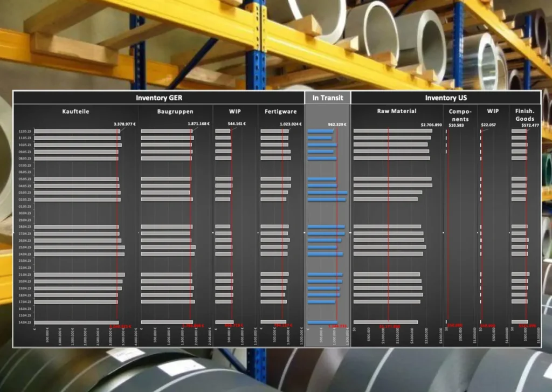The image size is (552, 392).
Task: Select the Baugruppen bar in the 12.05.23 row
Action: 167,131
